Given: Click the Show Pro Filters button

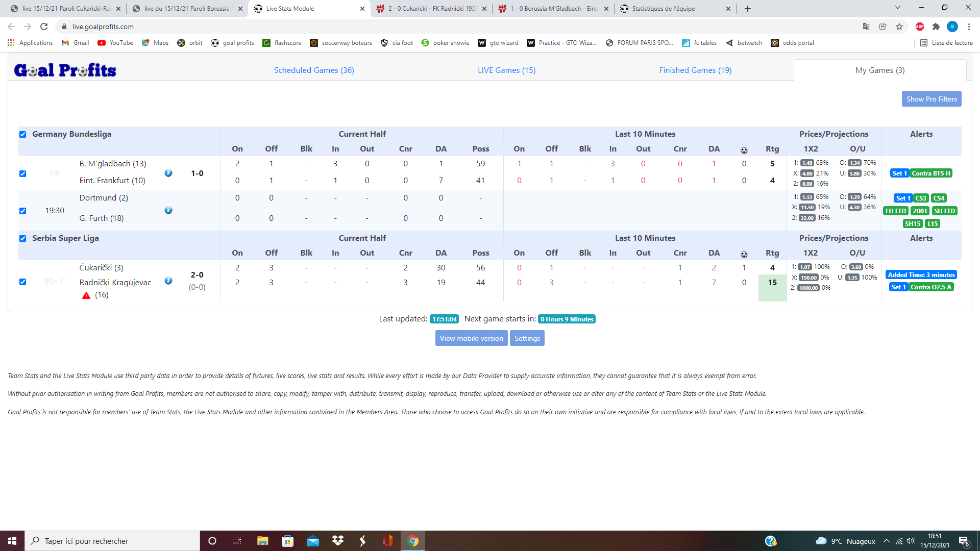Looking at the screenshot, I should (932, 99).
